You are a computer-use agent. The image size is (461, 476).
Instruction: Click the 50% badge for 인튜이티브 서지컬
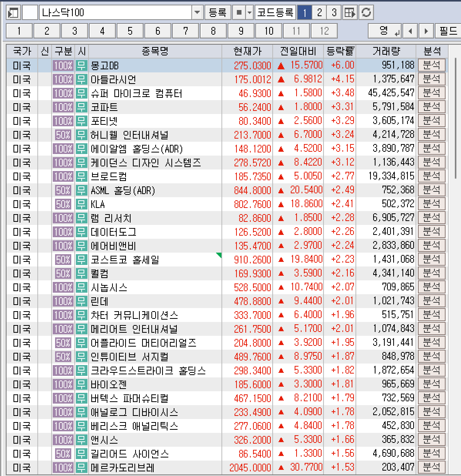63,357
